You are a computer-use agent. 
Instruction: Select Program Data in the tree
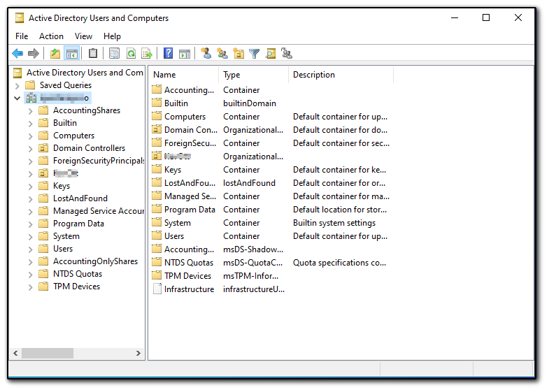[78, 224]
